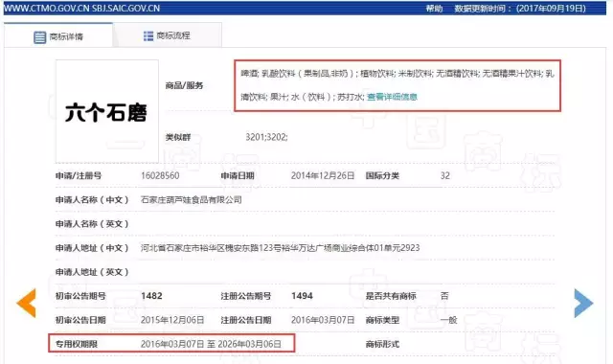Viewport: 613px width, 364px height.
Task: Select the similar group value 3201;3202;
Action: 266,137
